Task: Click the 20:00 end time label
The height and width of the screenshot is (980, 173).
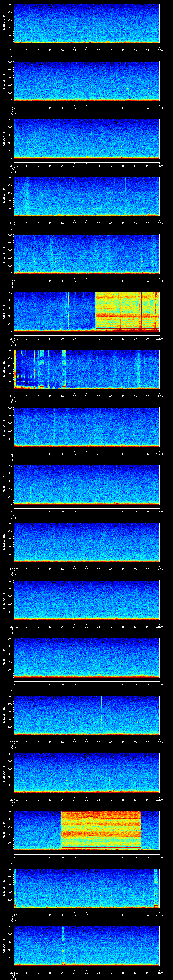Action: [x=159, y=339]
